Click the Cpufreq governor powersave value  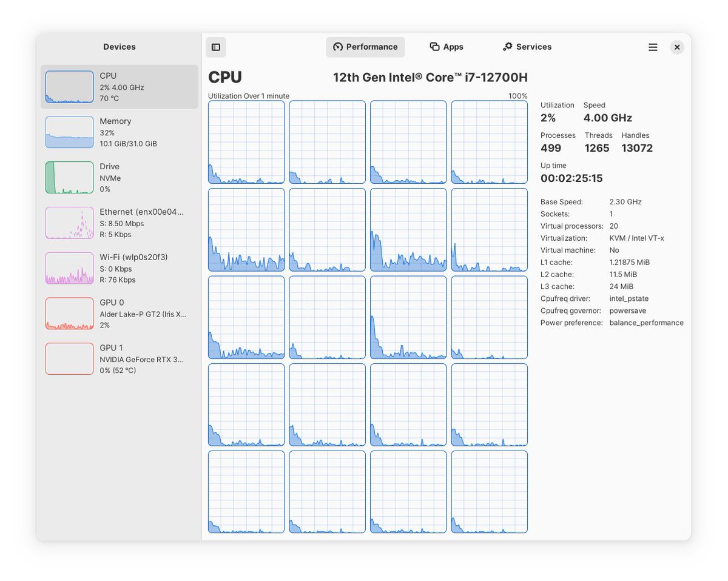click(x=629, y=311)
